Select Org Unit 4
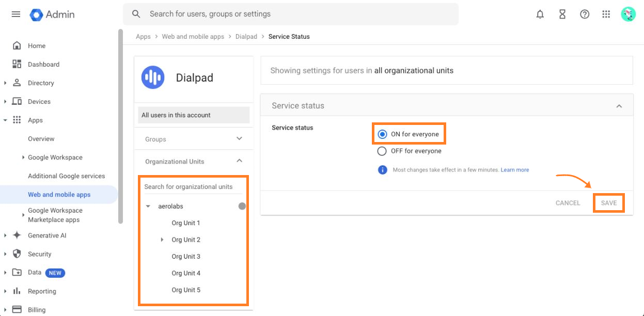This screenshot has height=316, width=644. coord(186,273)
